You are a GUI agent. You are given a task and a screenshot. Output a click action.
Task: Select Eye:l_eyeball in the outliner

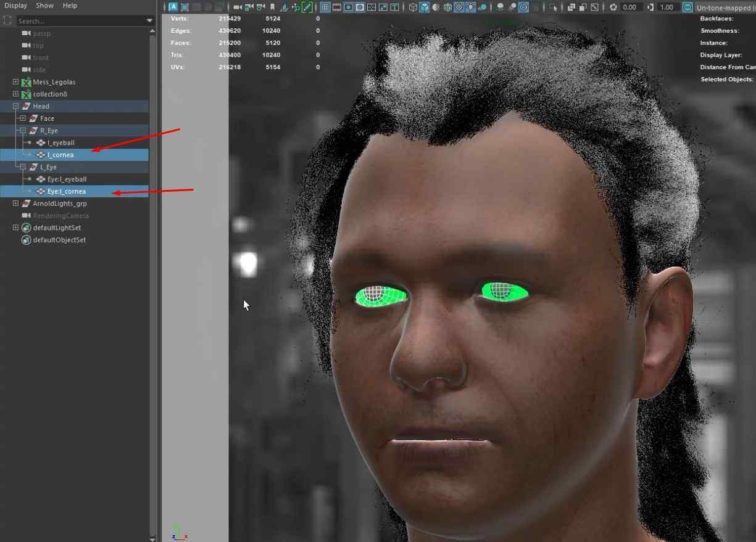tap(67, 179)
